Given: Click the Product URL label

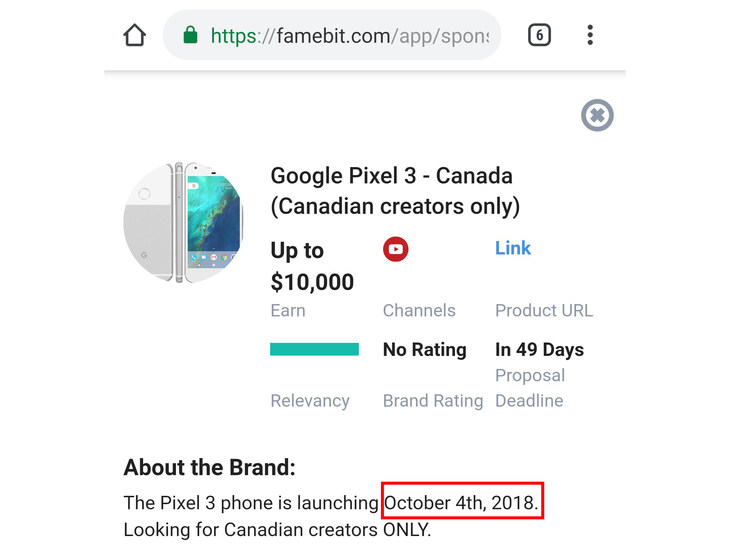Looking at the screenshot, I should 544,310.
